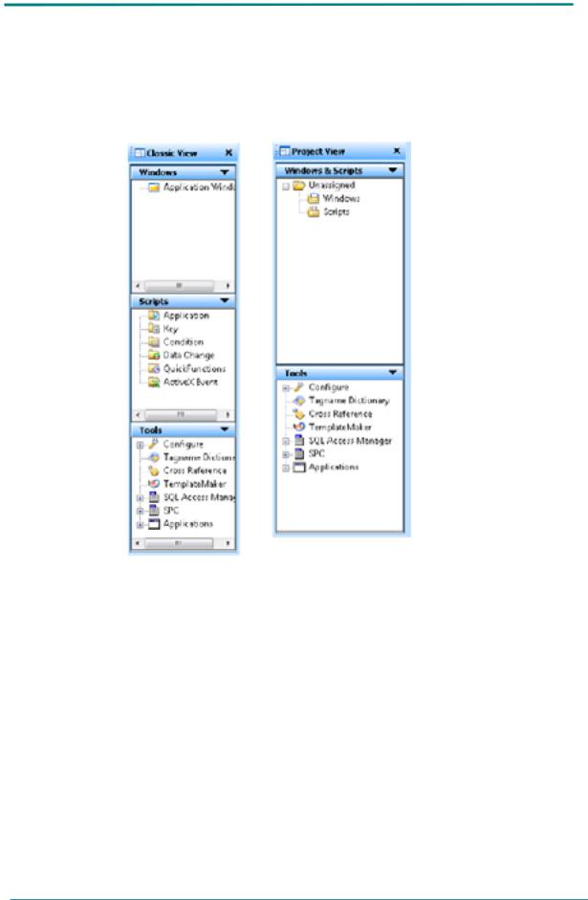Image resolution: width=588 pixels, height=900 pixels.
Task: Click Windows pane header in Classic View
Action: 183,172
